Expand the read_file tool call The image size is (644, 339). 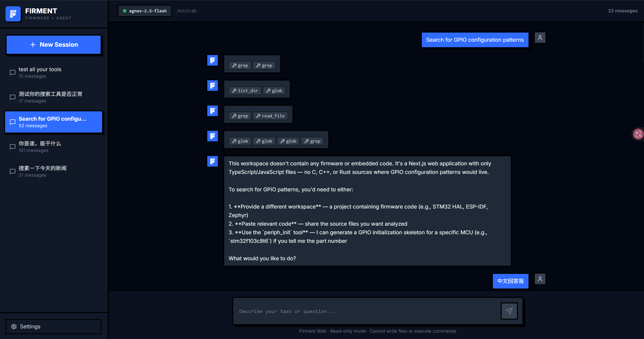point(270,116)
